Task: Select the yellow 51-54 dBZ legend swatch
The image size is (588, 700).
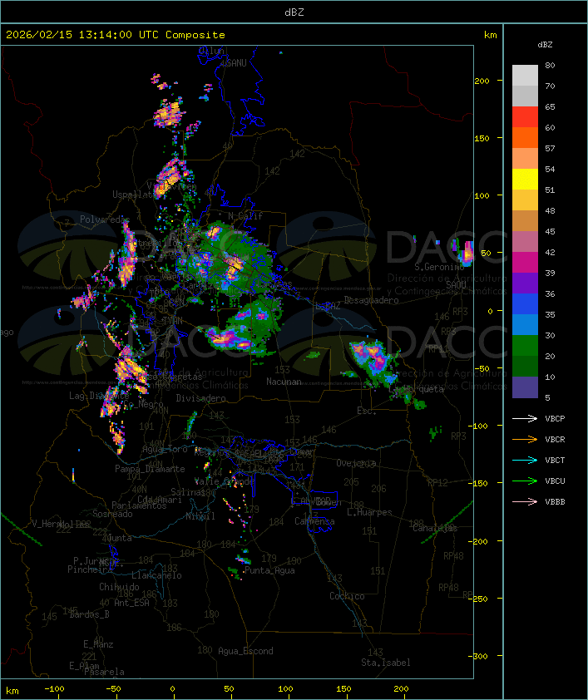Action: 525,180
